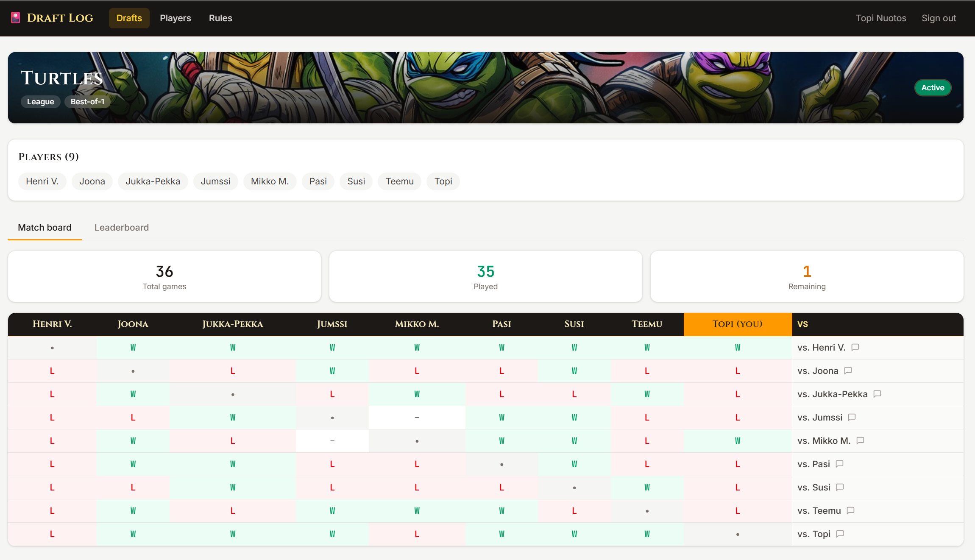This screenshot has height=560, width=975.
Task: Select the Pasi player chip
Action: coord(318,181)
